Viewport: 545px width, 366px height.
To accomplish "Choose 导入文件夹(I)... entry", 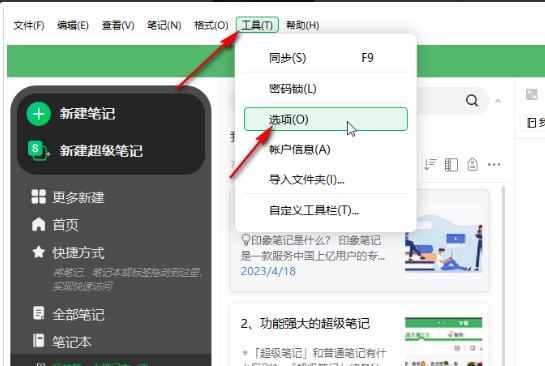I will pos(325,180).
